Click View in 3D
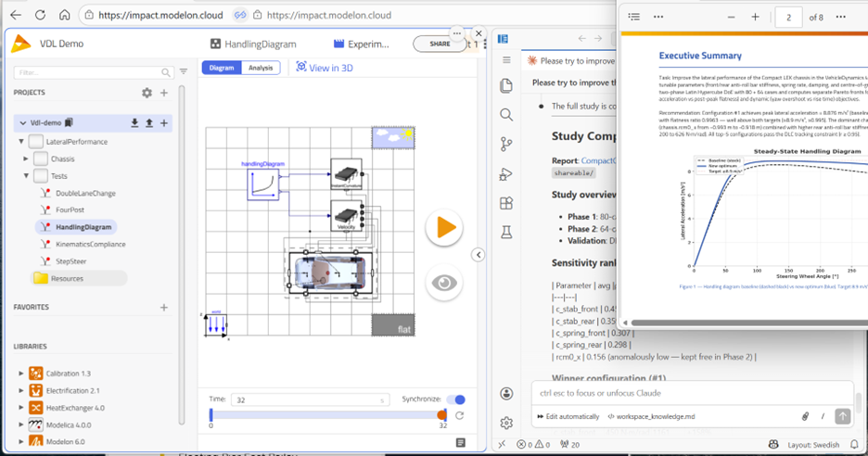This screenshot has width=868, height=456. 325,68
